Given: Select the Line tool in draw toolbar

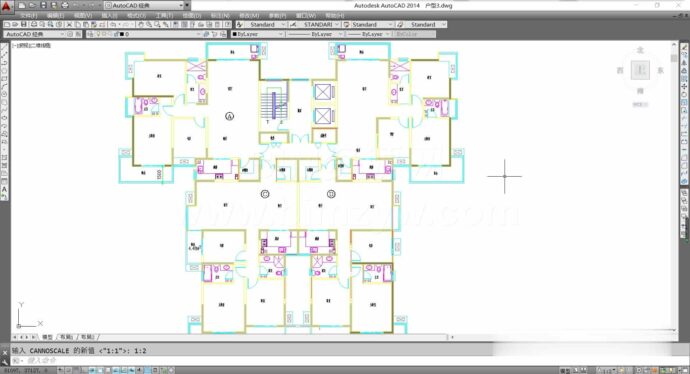Looking at the screenshot, I should 5,47.
